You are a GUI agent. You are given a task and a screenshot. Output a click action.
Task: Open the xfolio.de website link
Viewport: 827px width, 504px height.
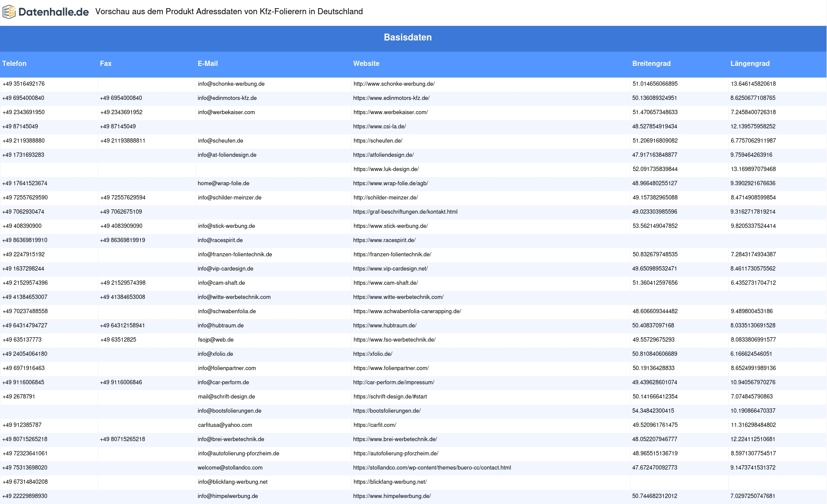pos(373,354)
